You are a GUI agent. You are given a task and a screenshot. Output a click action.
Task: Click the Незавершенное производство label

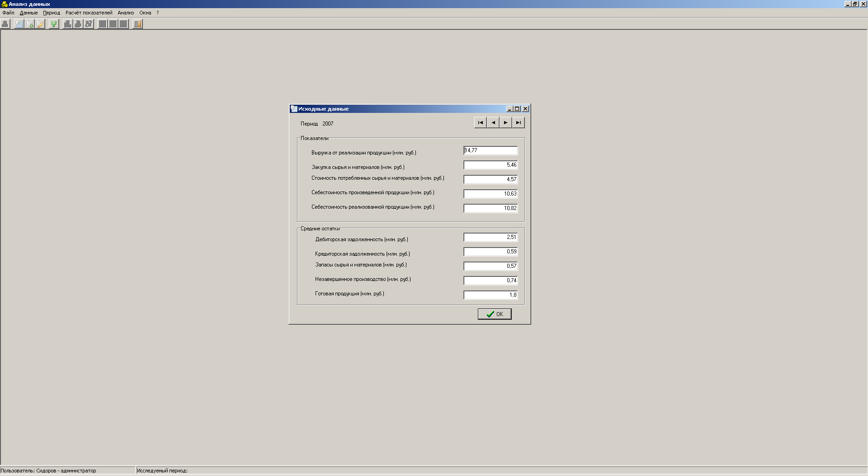363,279
